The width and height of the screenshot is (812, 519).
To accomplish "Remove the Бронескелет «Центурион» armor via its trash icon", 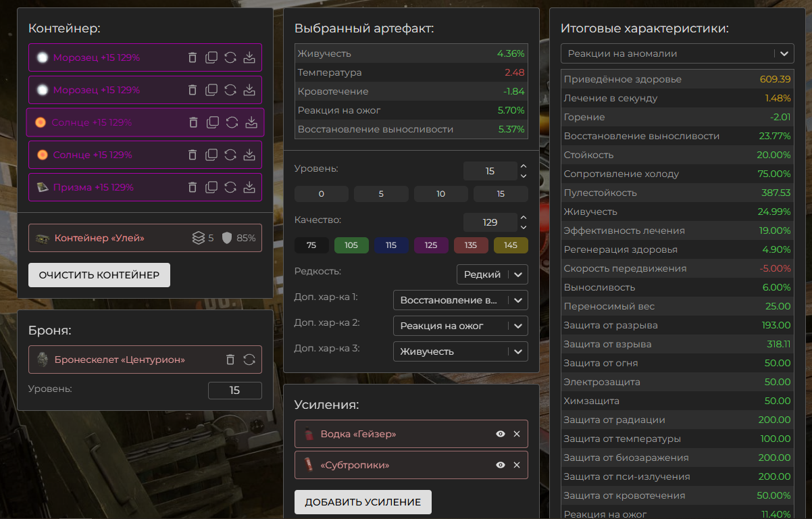I will (230, 360).
